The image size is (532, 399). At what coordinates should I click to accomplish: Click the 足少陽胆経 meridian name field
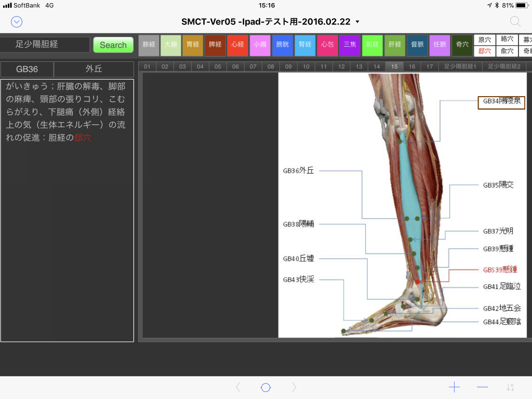pyautogui.click(x=45, y=45)
